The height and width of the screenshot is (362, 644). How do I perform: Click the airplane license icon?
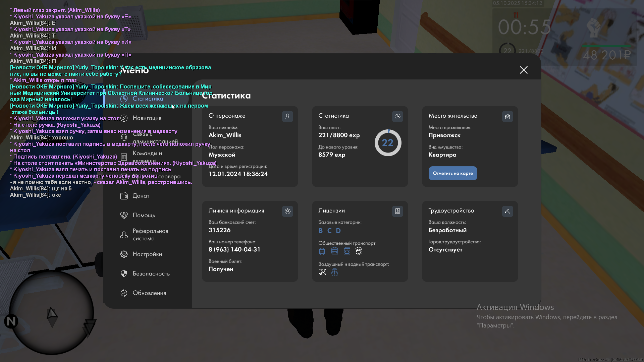(x=322, y=272)
